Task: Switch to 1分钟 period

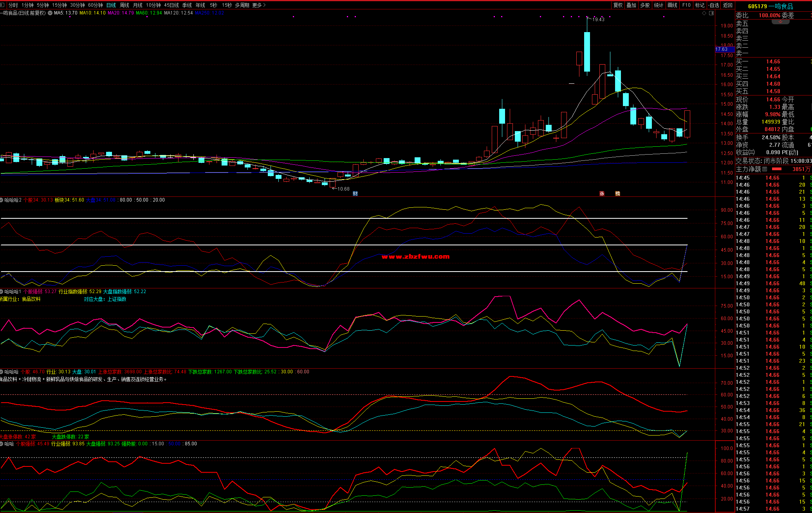Action: click(x=27, y=5)
